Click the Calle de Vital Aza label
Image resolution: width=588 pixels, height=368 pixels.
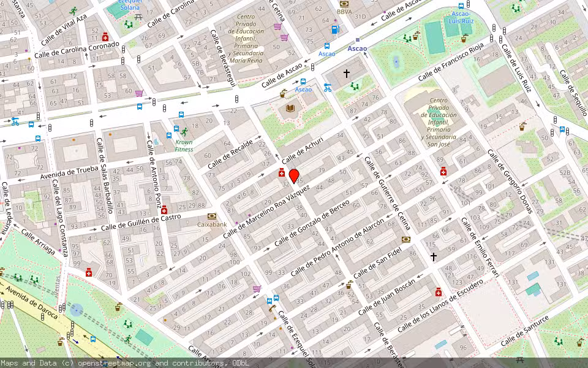pos(64,30)
